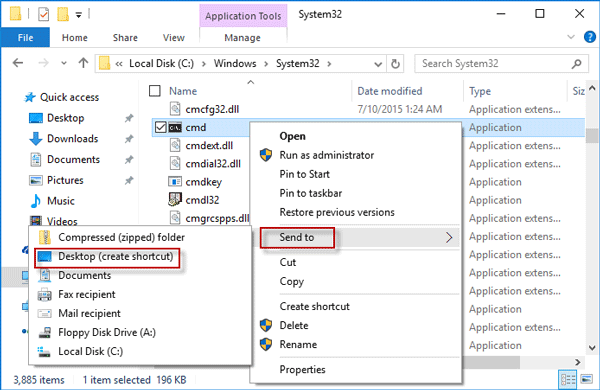Open the Send to submenu
This screenshot has width=600, height=390.
[356, 237]
